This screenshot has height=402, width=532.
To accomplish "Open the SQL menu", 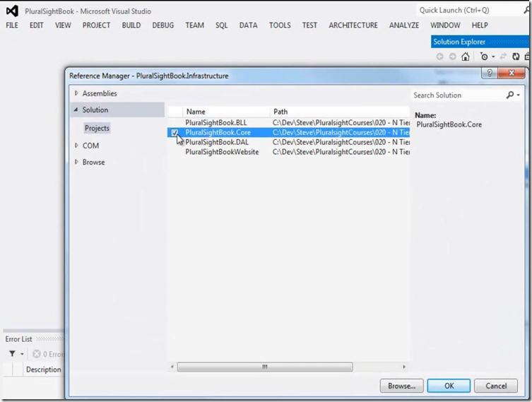I will pyautogui.click(x=222, y=25).
